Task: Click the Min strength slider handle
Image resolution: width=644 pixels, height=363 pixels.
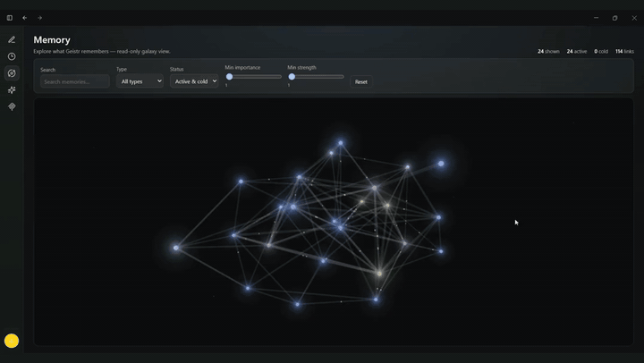Action: pos(292,76)
